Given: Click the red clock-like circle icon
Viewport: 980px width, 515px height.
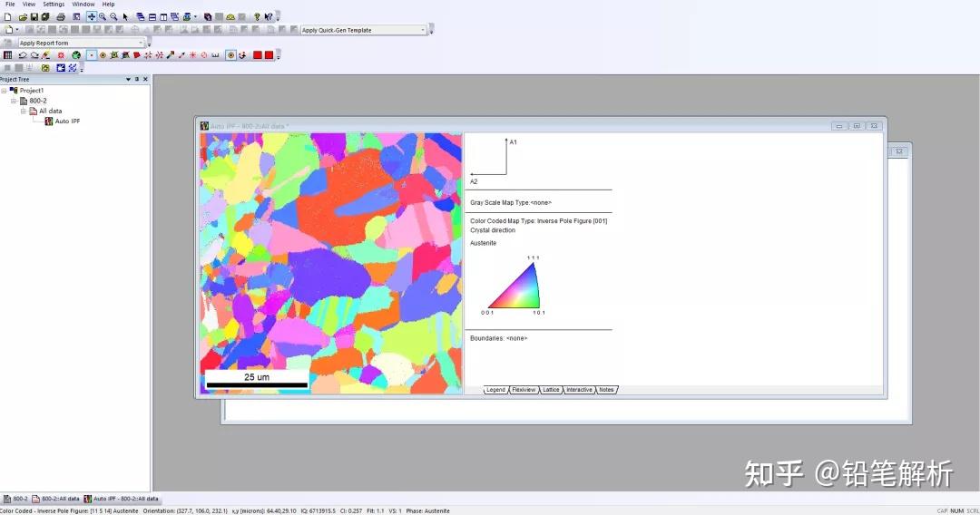Looking at the screenshot, I should [x=204, y=55].
